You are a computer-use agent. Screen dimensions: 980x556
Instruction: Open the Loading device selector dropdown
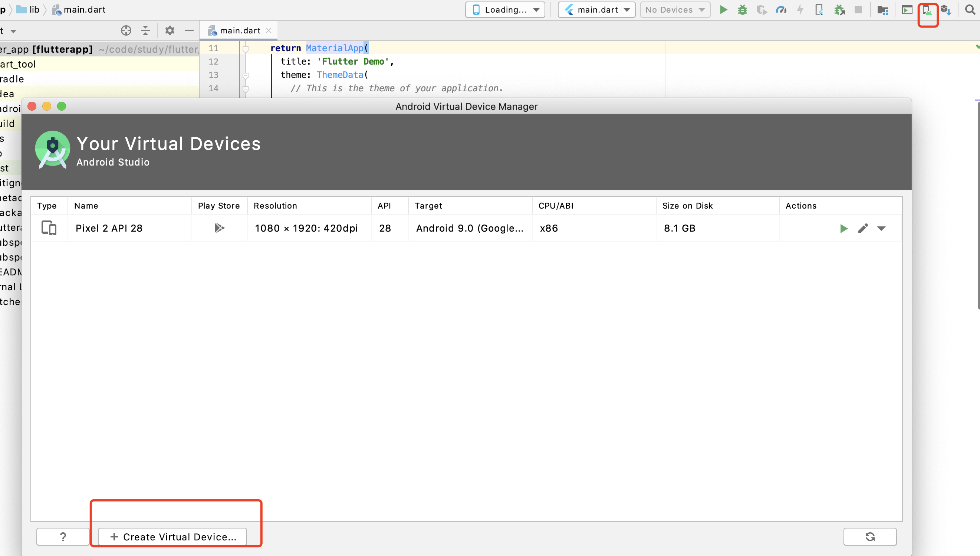click(x=505, y=10)
